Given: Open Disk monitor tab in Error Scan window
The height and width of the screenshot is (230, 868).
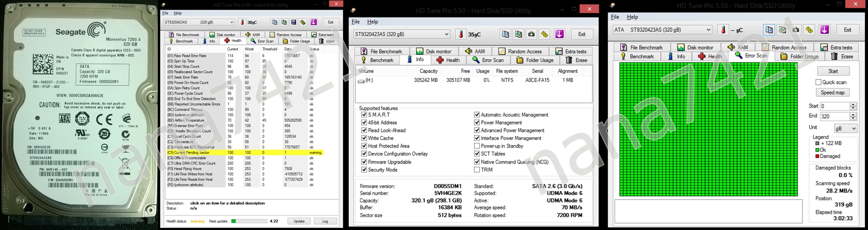Looking at the screenshot, I should click(x=695, y=47).
